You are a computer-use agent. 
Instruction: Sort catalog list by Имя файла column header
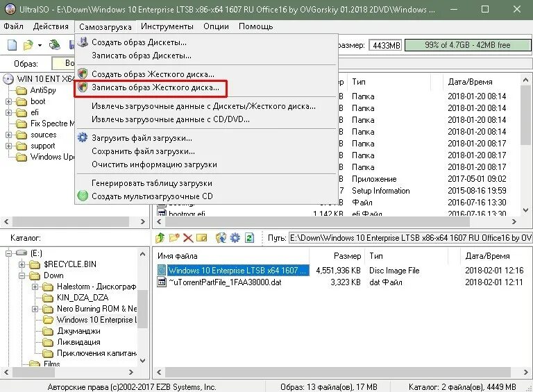coord(231,256)
